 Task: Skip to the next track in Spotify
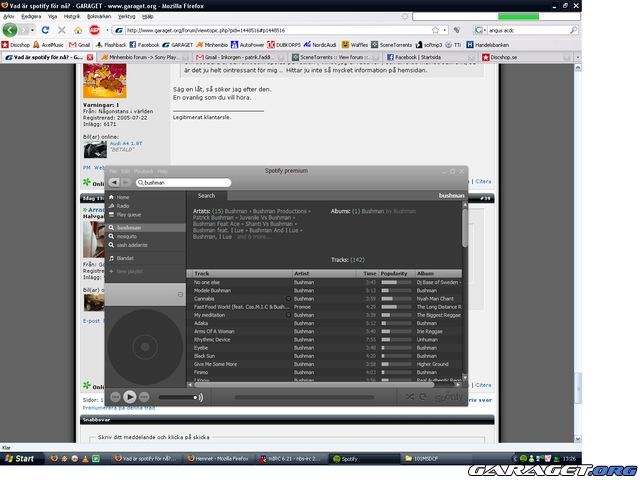point(146,397)
